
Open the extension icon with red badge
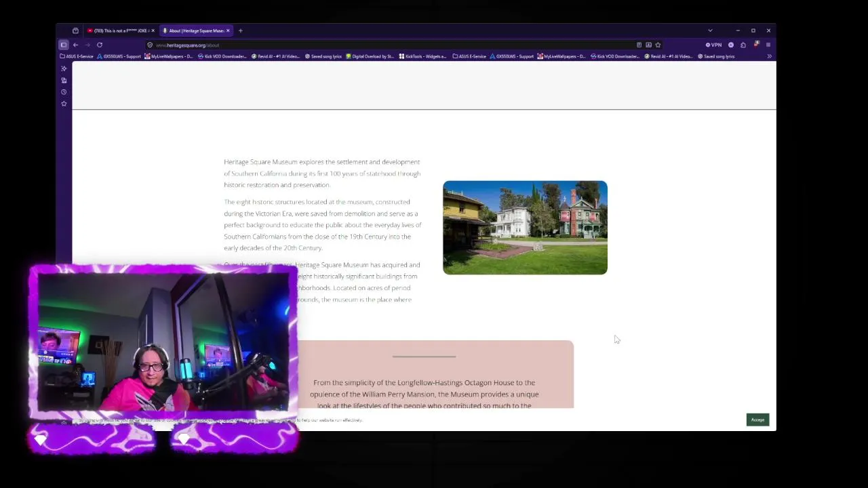tap(756, 44)
